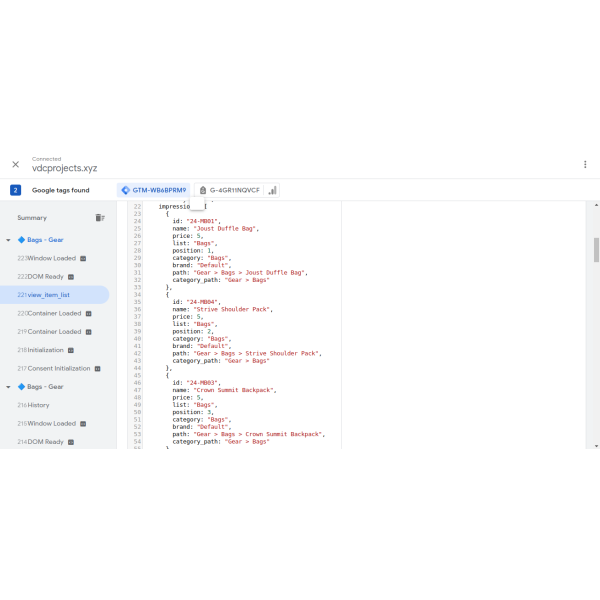Click the vertical scrollbar of the code panel

point(596,250)
